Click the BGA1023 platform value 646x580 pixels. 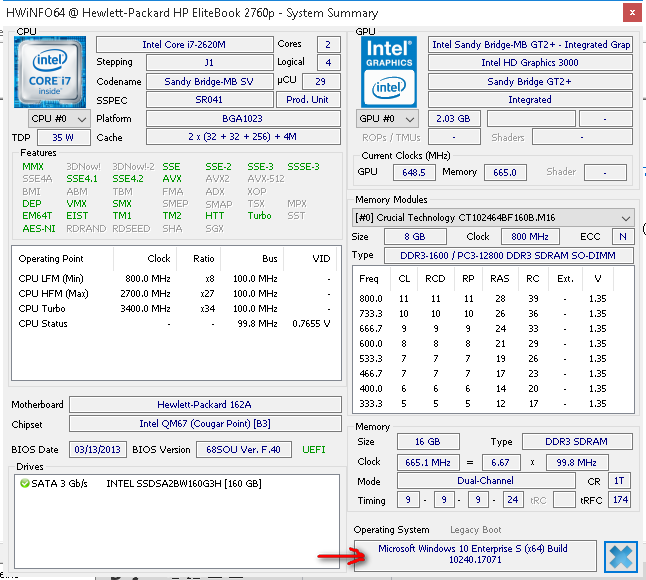click(x=243, y=119)
